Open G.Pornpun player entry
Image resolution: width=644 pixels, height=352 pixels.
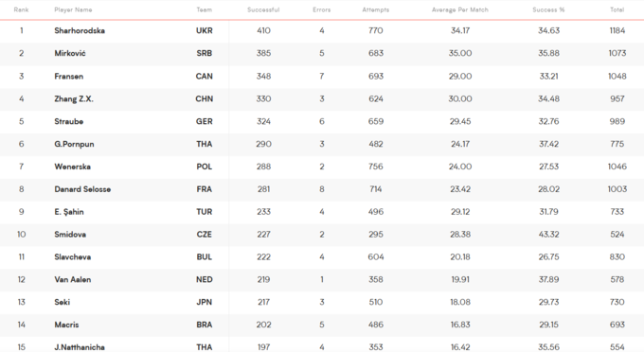click(74, 144)
